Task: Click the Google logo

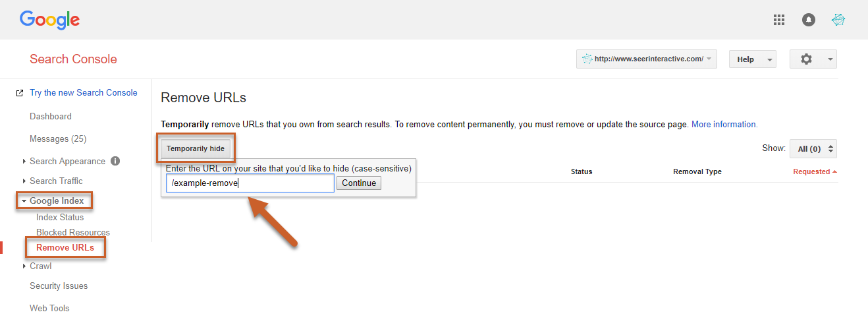Action: [x=49, y=20]
